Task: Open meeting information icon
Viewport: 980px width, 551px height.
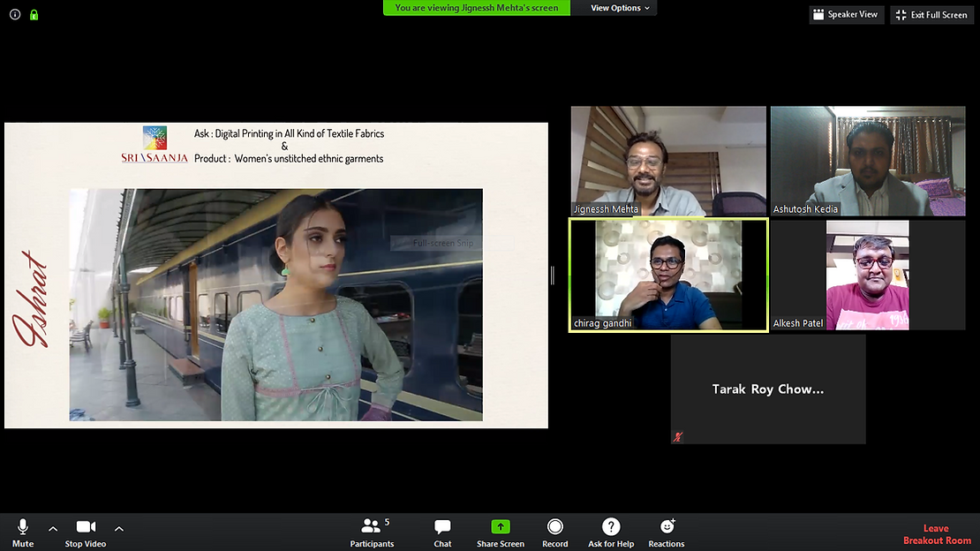Action: [x=15, y=15]
